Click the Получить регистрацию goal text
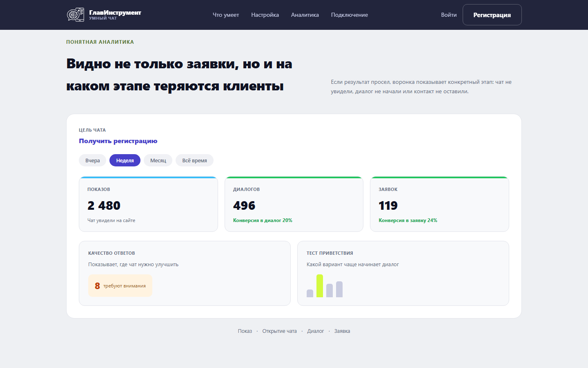This screenshot has width=588, height=368. pos(118,141)
